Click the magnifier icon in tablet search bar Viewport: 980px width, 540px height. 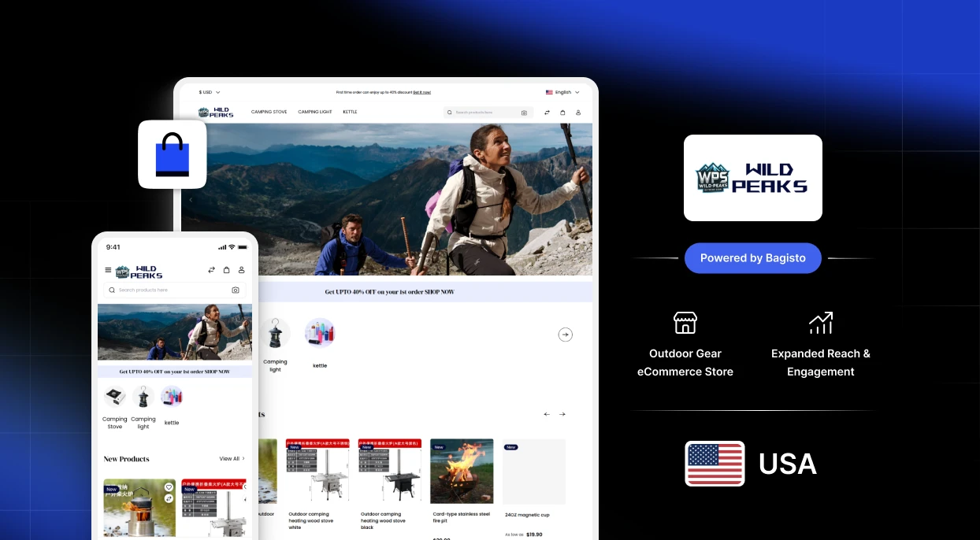click(451, 113)
